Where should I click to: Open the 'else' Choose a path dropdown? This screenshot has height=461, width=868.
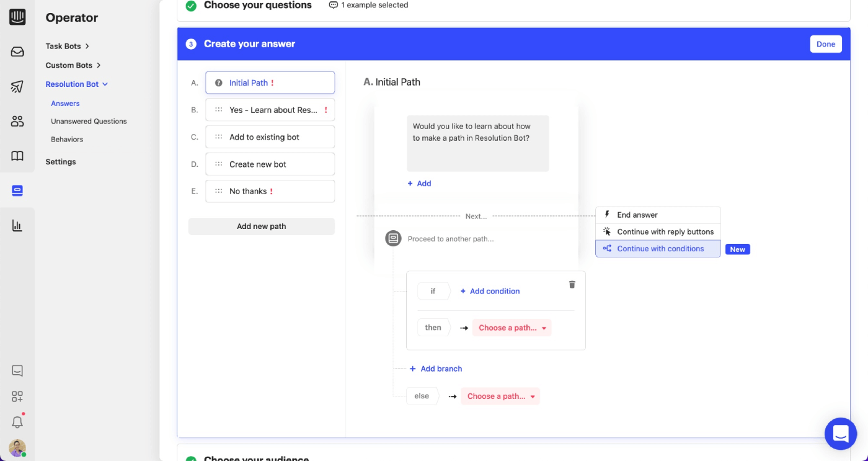(x=500, y=396)
